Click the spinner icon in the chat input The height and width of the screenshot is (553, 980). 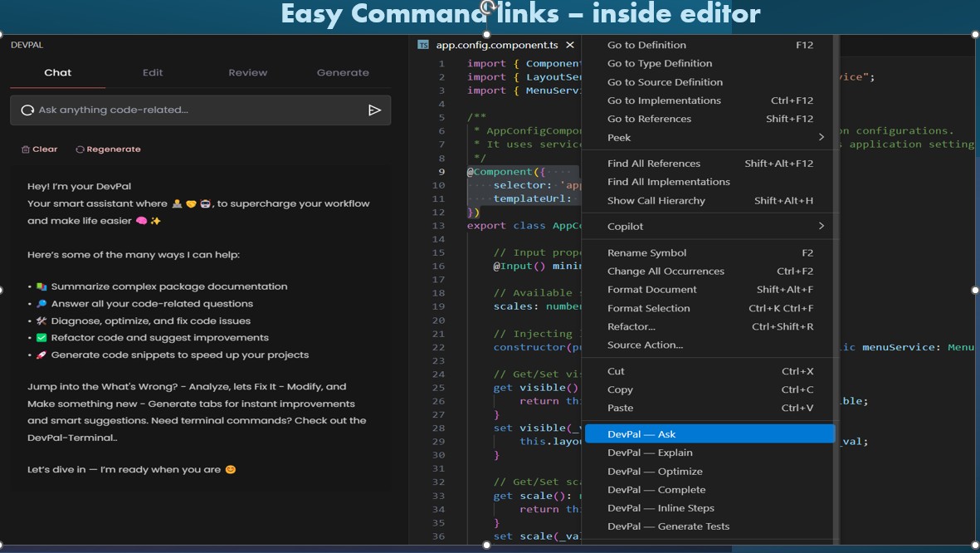pos(27,110)
